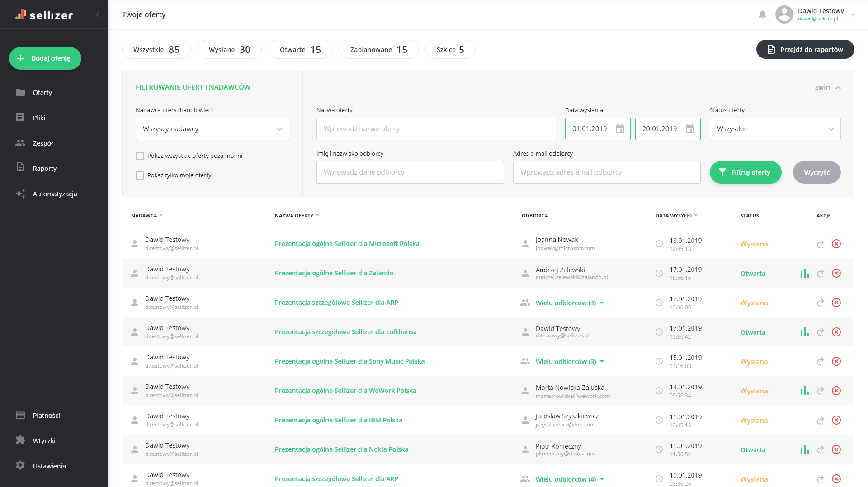
Task: View statistics for the WeWork Polska offer
Action: (x=804, y=391)
